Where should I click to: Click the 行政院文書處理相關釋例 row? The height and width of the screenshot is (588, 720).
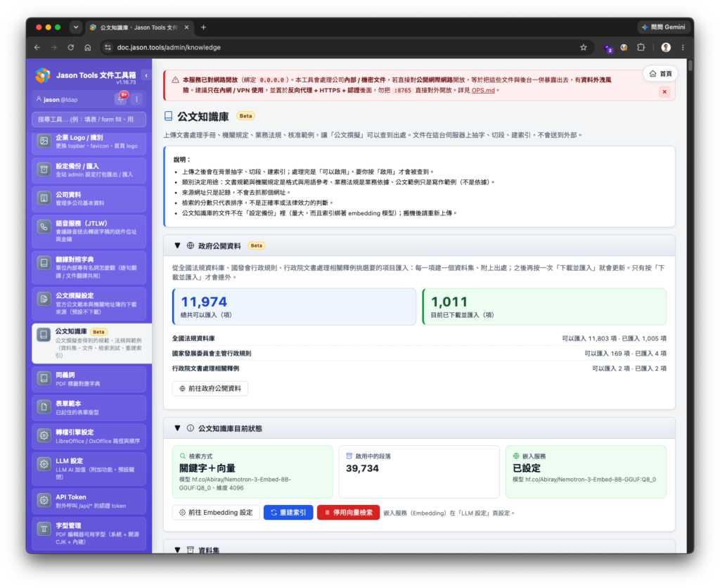419,369
